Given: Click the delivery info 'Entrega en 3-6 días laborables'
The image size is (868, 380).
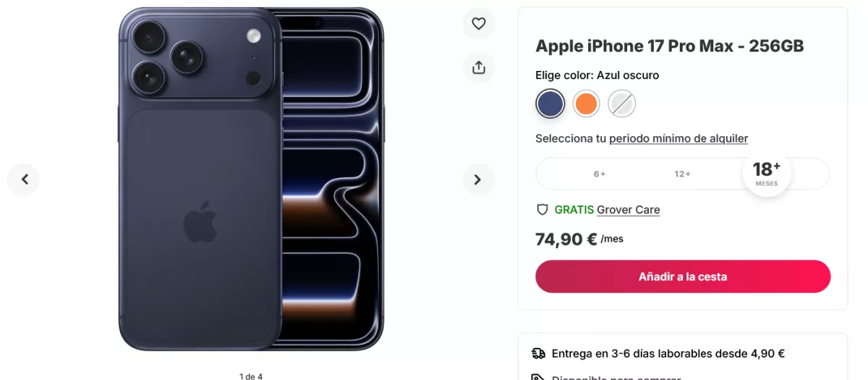Looking at the screenshot, I should click(x=668, y=354).
